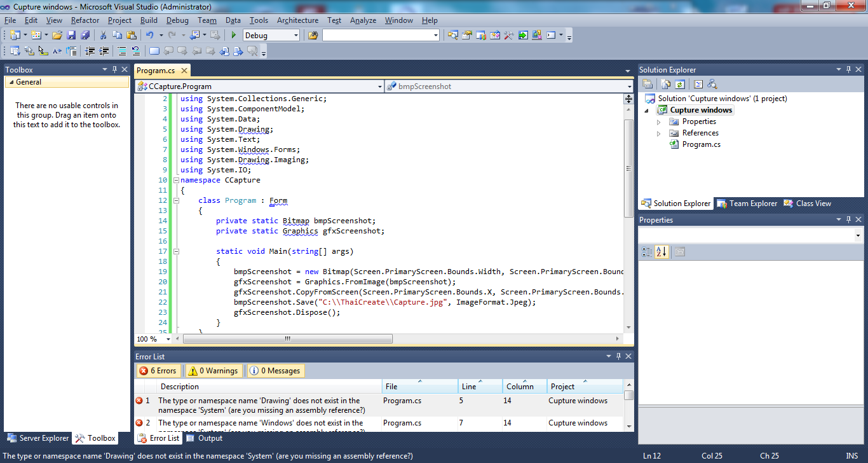Click the Find in Files icon
868x463 pixels.
point(313,35)
